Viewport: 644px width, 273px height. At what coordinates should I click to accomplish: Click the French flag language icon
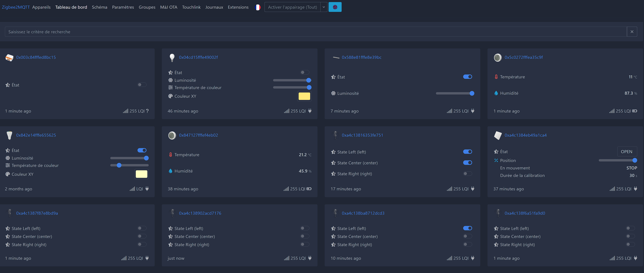(258, 7)
